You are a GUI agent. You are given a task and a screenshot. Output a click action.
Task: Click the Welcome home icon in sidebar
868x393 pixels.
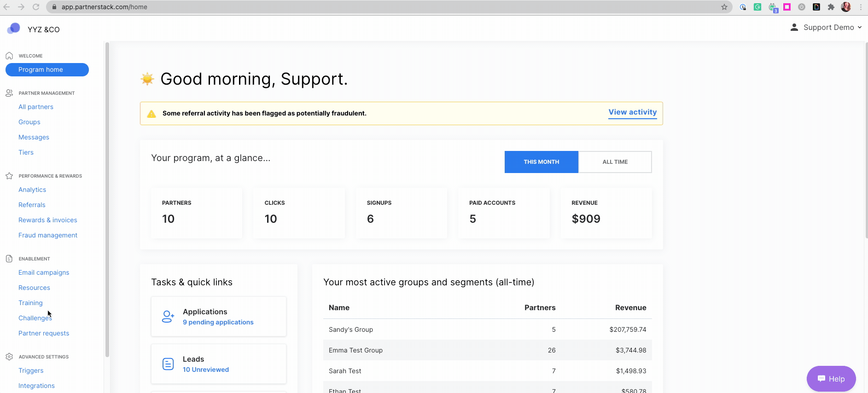pos(9,56)
